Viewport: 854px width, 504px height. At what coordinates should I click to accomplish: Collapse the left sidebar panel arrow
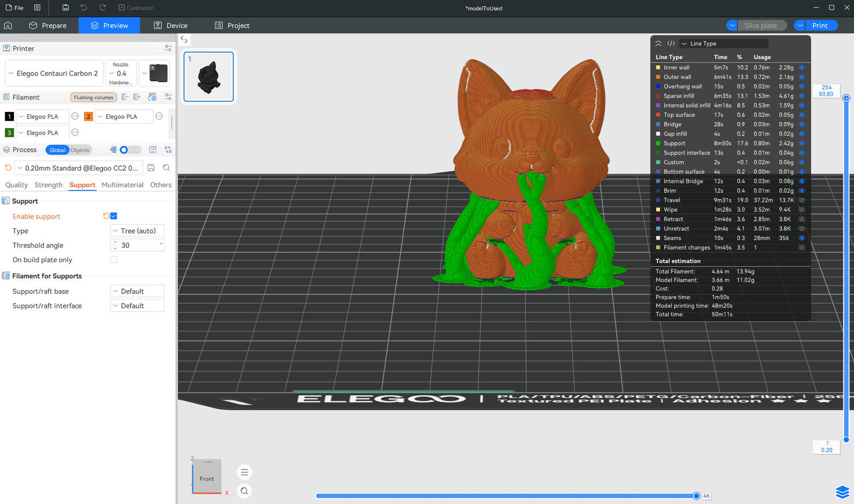184,39
